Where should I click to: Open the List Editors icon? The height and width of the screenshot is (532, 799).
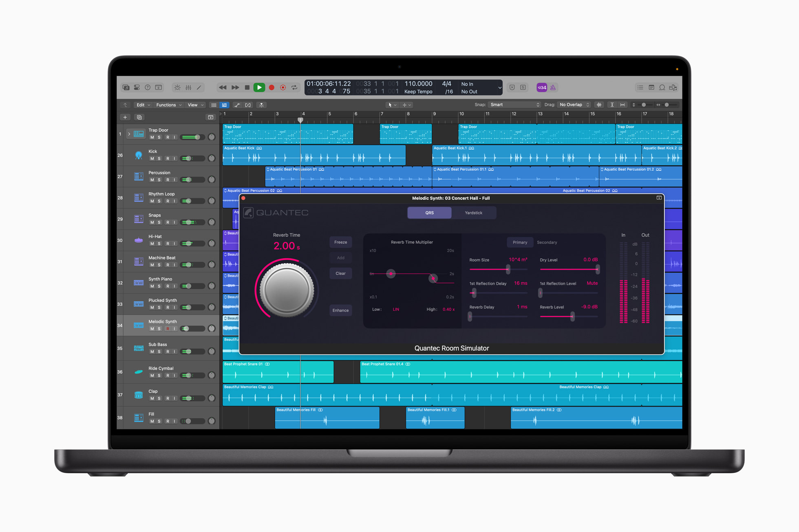pos(640,87)
